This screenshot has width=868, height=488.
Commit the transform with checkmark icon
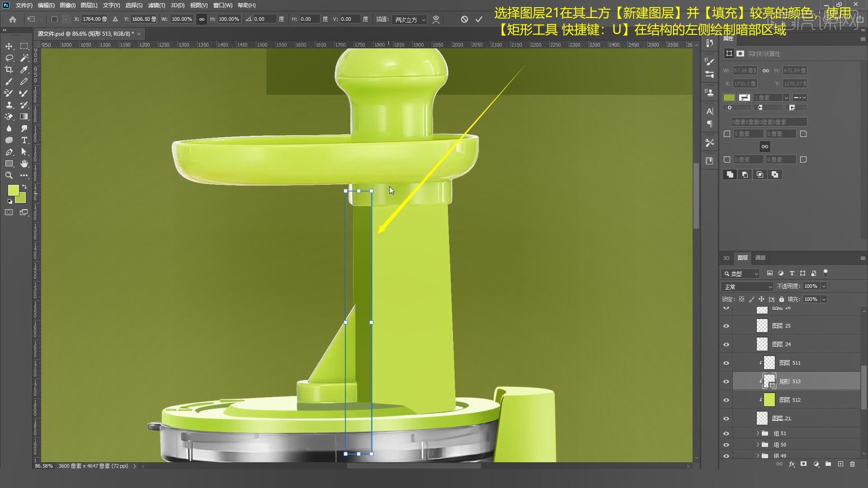pos(479,19)
